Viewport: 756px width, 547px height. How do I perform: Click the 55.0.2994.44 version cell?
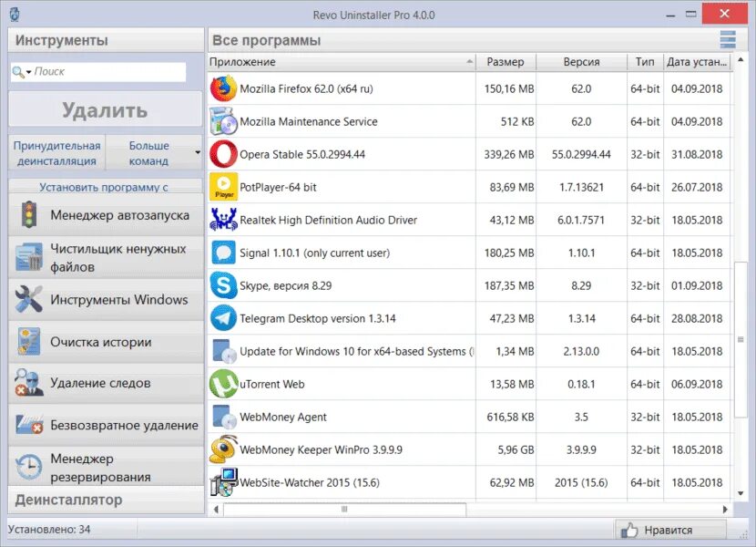[x=581, y=154]
